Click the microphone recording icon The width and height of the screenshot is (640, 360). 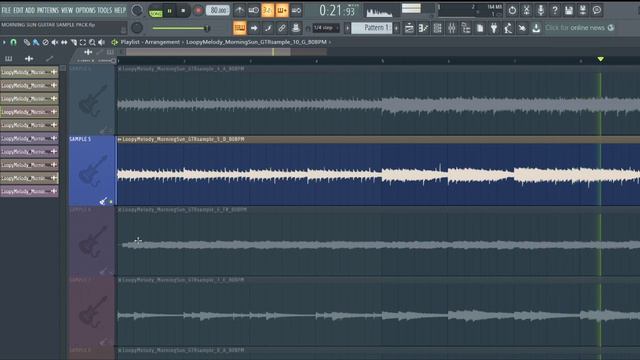pyautogui.click(x=540, y=10)
